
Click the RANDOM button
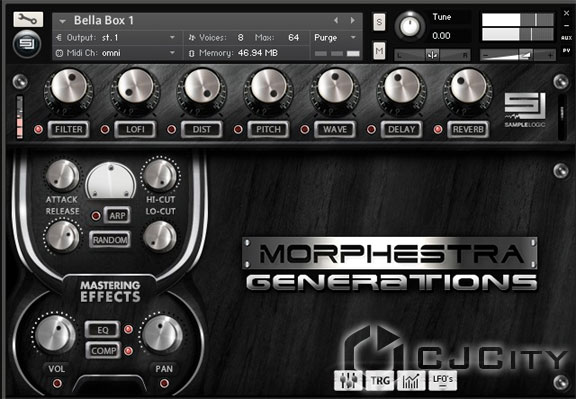click(x=110, y=240)
